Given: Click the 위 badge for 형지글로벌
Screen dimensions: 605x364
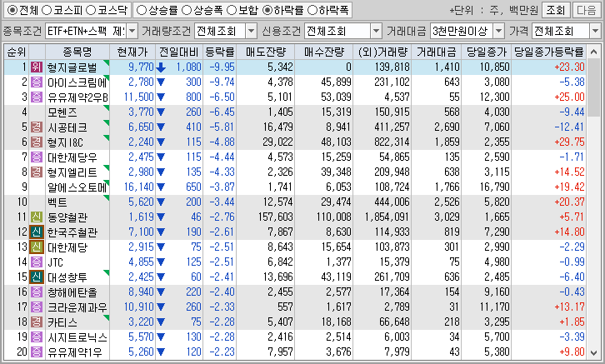Looking at the screenshot, I should point(37,67).
